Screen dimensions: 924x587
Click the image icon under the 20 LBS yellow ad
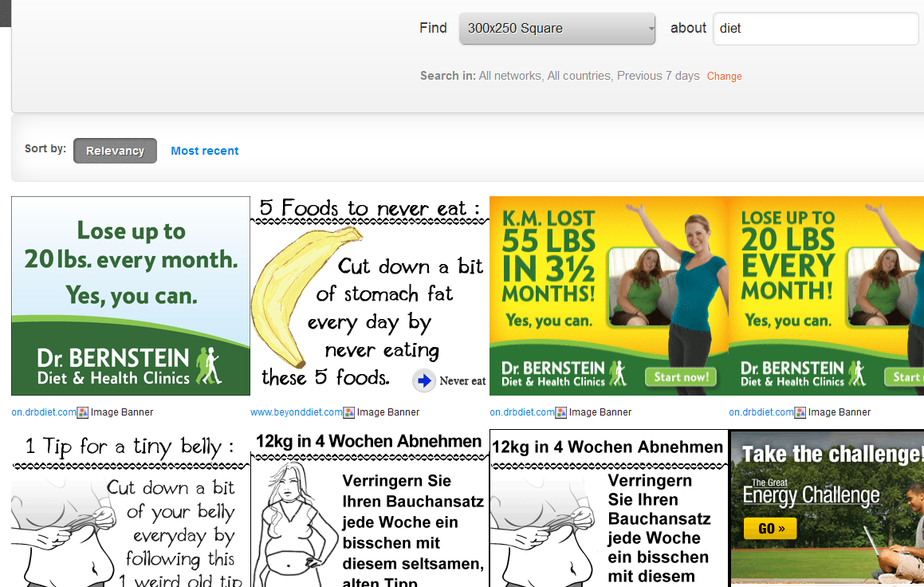tap(800, 412)
